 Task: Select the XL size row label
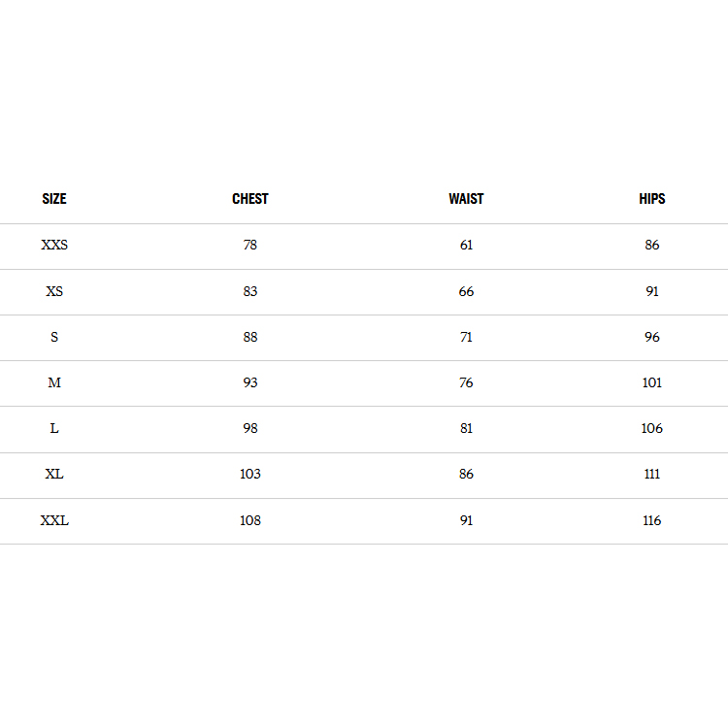[x=54, y=475]
